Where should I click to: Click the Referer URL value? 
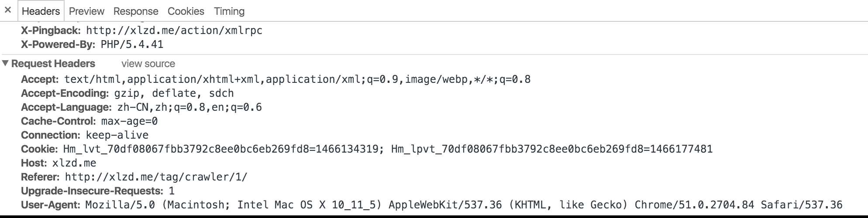(x=156, y=177)
